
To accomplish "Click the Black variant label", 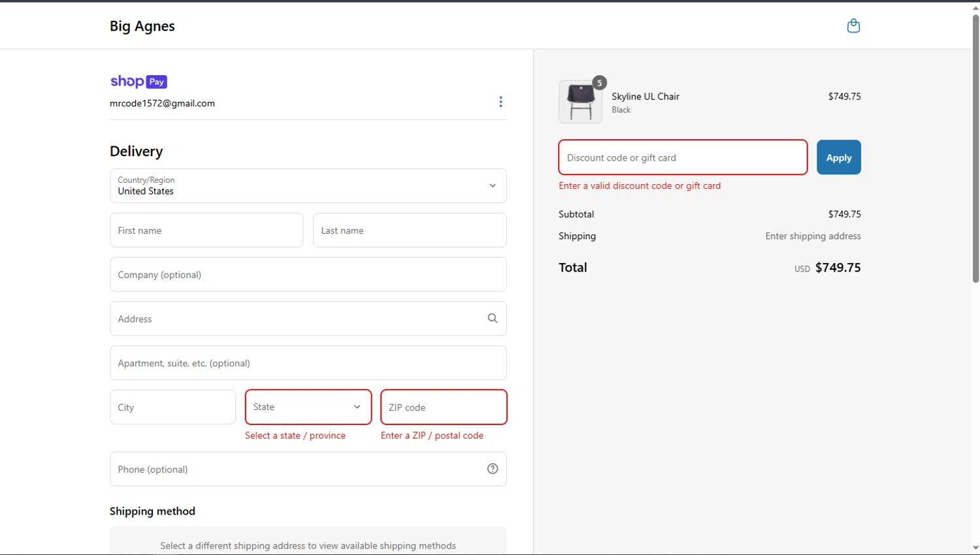I will (x=621, y=110).
